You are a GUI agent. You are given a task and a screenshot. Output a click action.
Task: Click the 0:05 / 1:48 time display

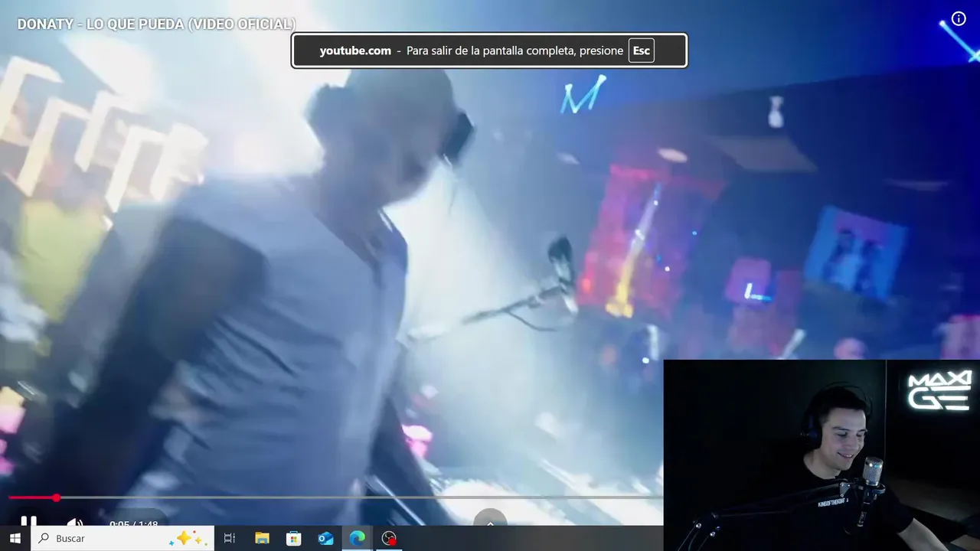coord(133,524)
